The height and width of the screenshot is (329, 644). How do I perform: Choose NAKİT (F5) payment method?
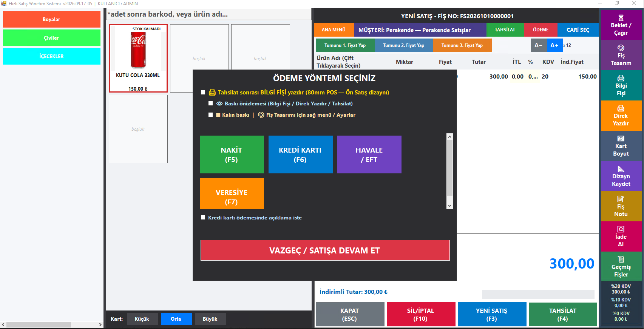tap(232, 154)
